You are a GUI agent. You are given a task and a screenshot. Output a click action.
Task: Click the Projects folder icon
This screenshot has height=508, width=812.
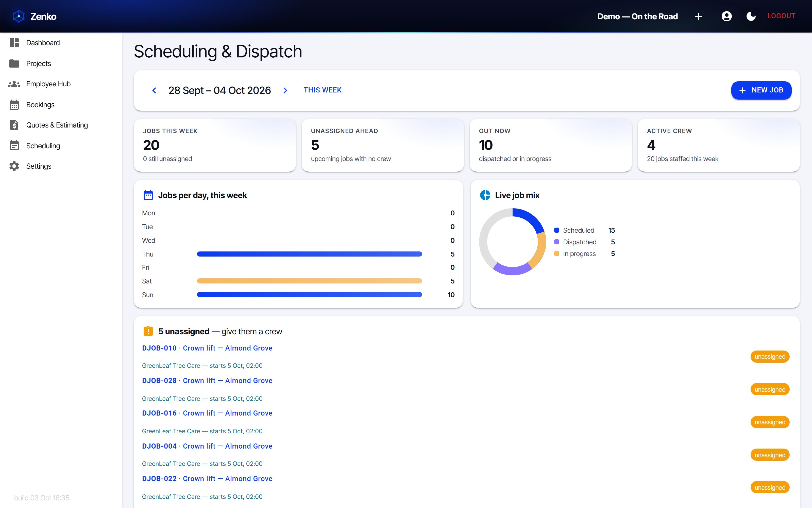click(14, 63)
